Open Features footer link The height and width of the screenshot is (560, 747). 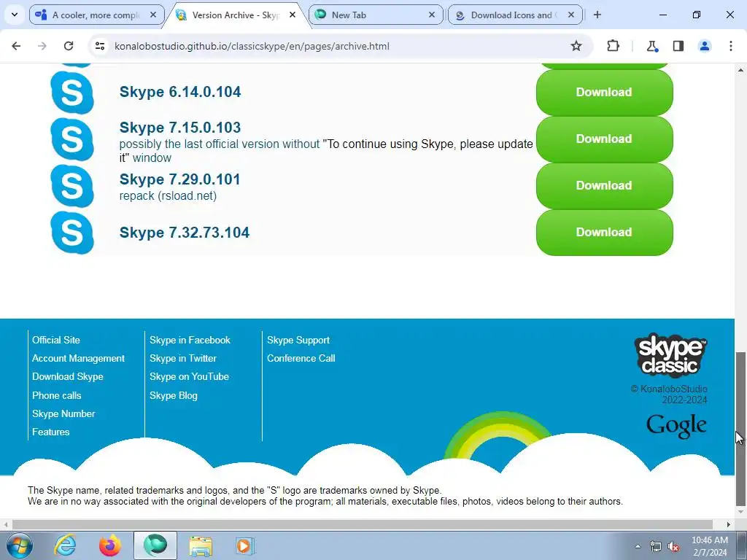(x=51, y=432)
